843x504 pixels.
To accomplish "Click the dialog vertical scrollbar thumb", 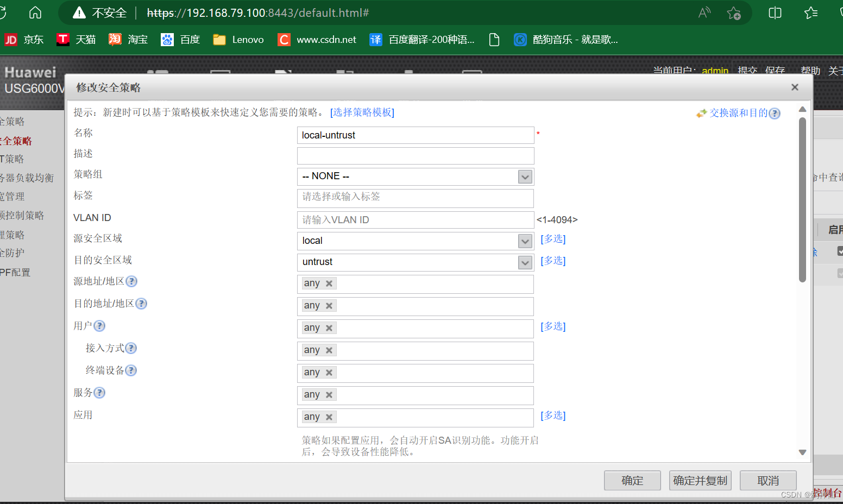I will pos(802,200).
